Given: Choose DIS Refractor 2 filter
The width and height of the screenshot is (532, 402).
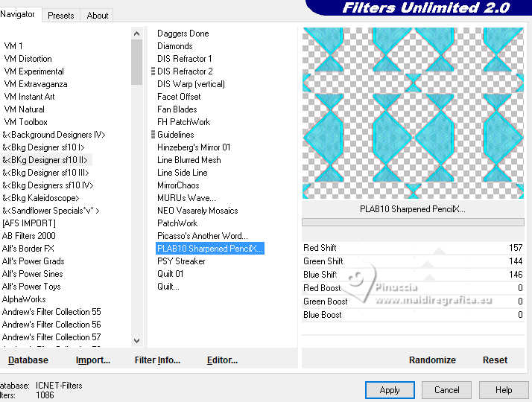Looking at the screenshot, I should [185, 71].
